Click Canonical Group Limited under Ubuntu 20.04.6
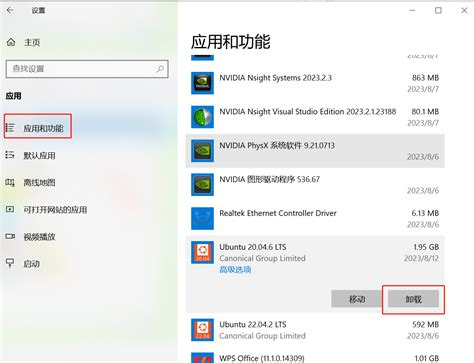This screenshot has width=474, height=363. pos(262,258)
